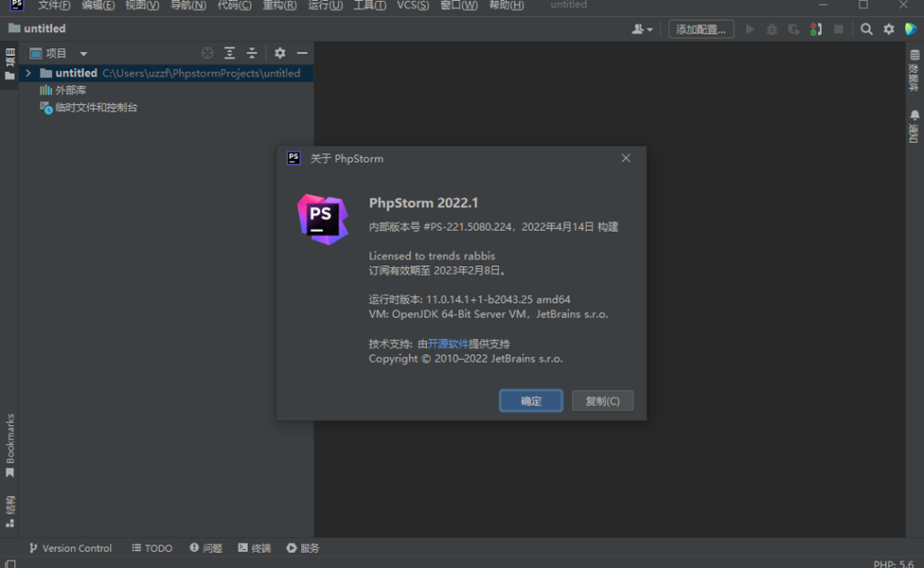Click the tool windows toggle icon at bottom left
This screenshot has width=924, height=568.
point(10,564)
